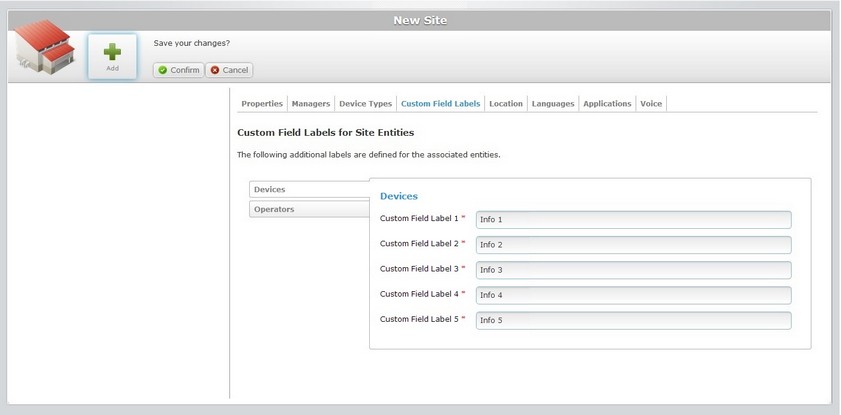Expand the Operators entity section
This screenshot has height=415, width=841.
click(x=309, y=209)
